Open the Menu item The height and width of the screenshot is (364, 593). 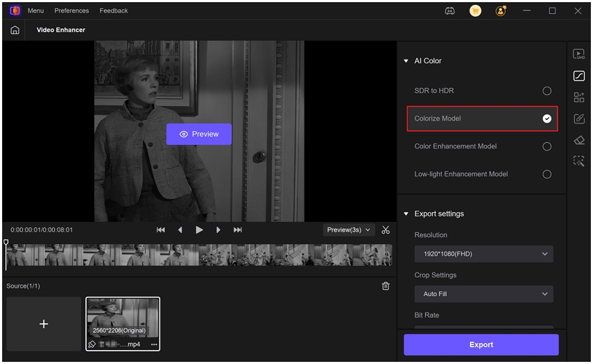tap(35, 11)
